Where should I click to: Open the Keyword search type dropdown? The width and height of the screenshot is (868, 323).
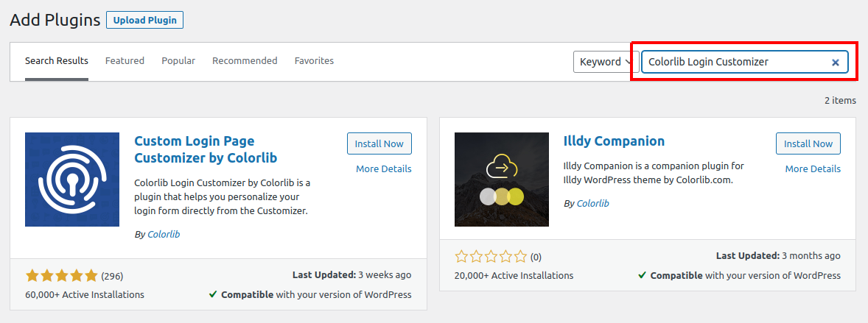point(605,62)
